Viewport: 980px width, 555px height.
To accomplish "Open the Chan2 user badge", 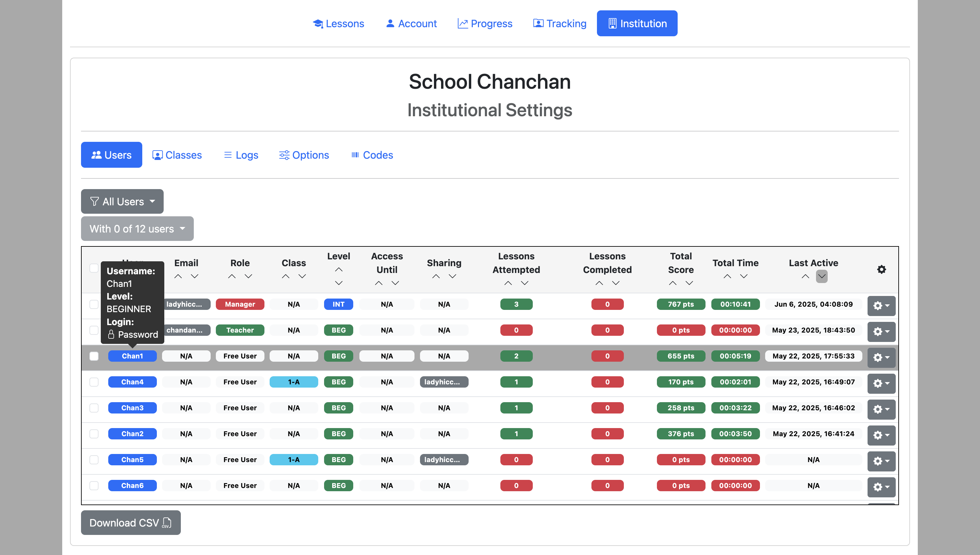I will 132,434.
